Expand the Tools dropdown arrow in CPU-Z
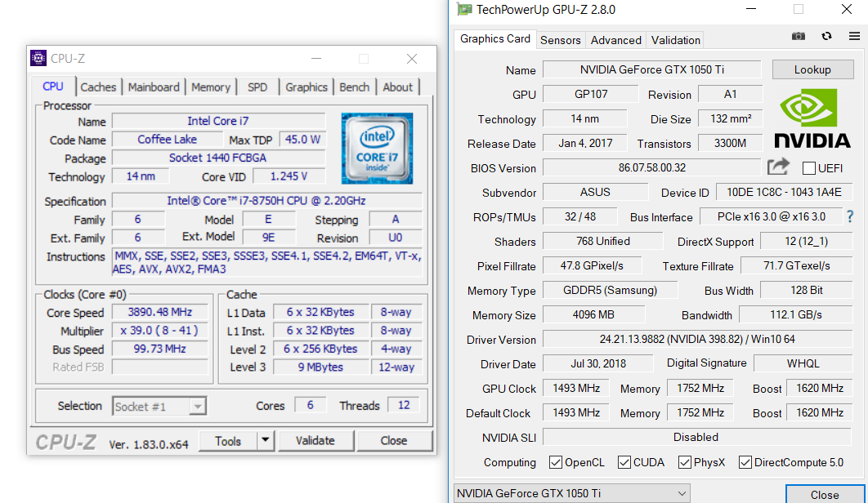 point(266,440)
